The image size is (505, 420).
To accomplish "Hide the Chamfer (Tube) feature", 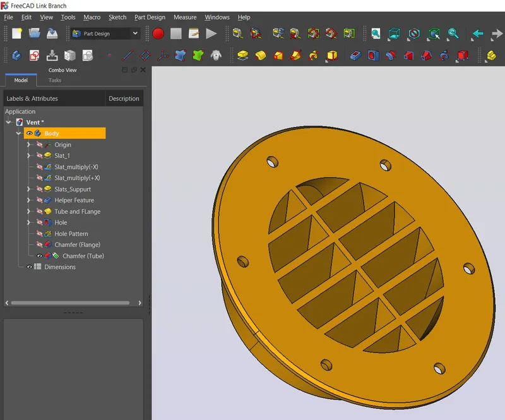I will point(39,256).
